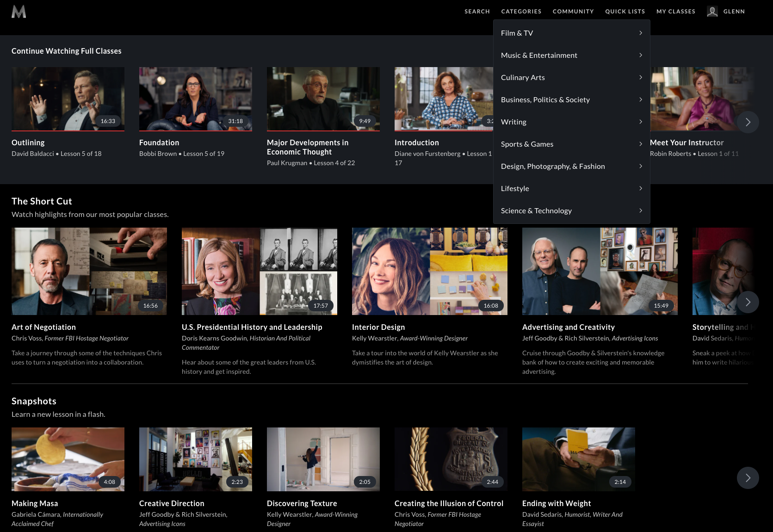Viewport: 773px width, 532px height.
Task: Select Design, Photography, & Fashion category
Action: tap(572, 166)
